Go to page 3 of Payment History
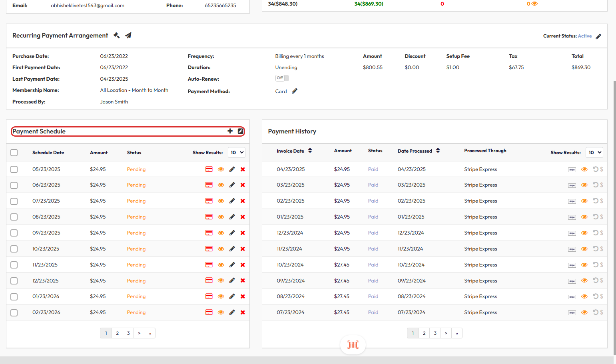 click(x=435, y=333)
